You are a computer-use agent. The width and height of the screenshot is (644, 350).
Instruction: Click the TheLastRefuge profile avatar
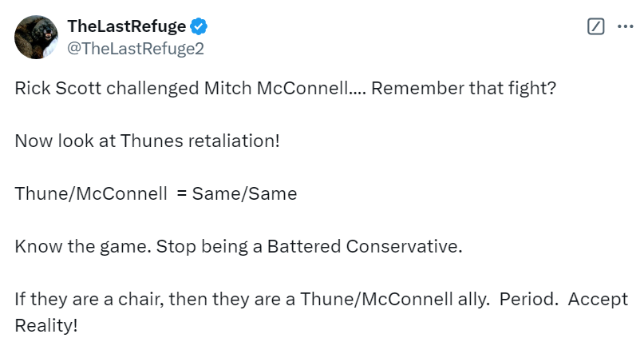37,37
